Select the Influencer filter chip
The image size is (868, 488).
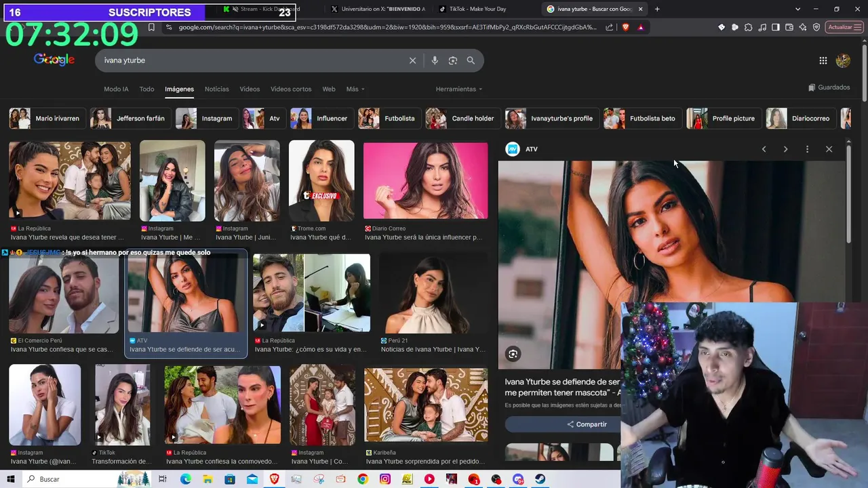coord(322,119)
